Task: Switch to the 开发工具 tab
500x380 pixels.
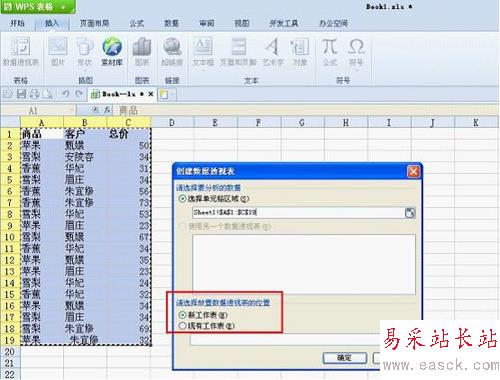Action: click(x=284, y=23)
